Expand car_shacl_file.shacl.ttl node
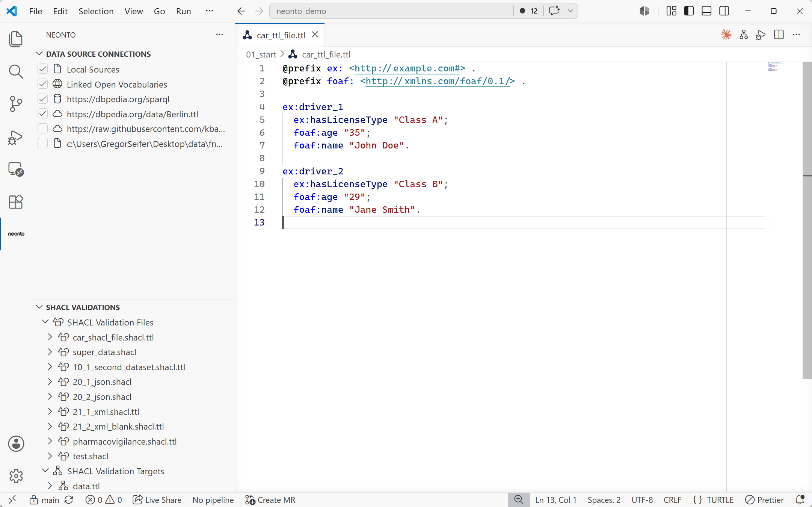Image resolution: width=812 pixels, height=507 pixels. [x=50, y=337]
